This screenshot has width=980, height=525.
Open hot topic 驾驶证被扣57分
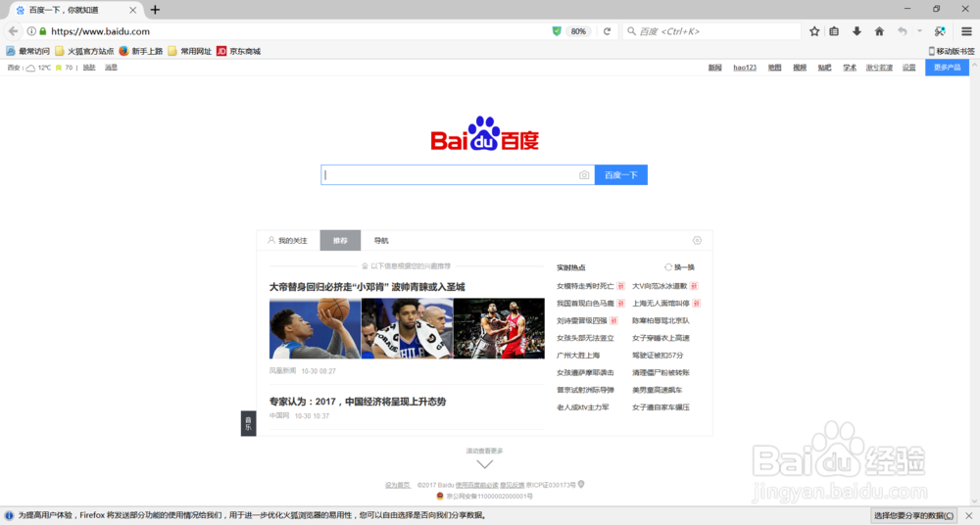pyautogui.click(x=658, y=356)
